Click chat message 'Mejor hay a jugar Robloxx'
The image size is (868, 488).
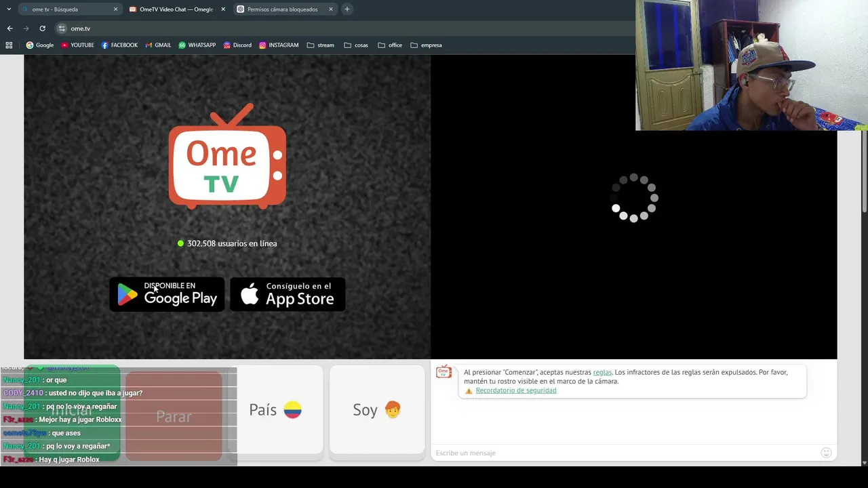81,420
